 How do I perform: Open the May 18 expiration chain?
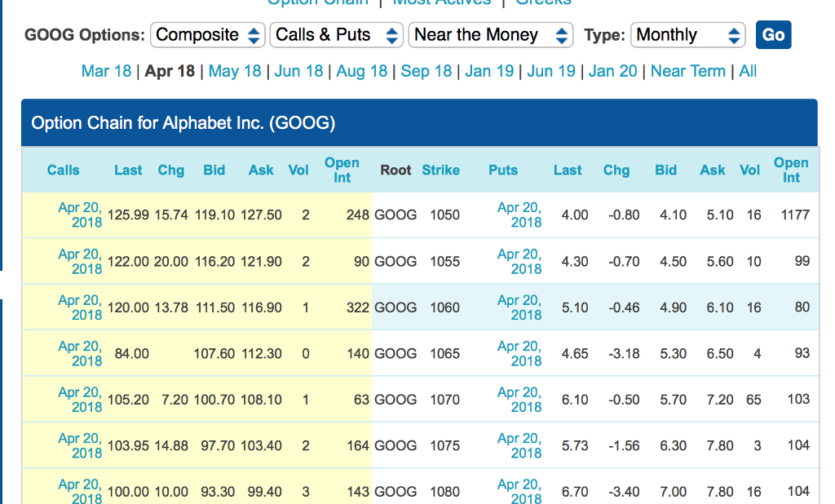click(234, 72)
